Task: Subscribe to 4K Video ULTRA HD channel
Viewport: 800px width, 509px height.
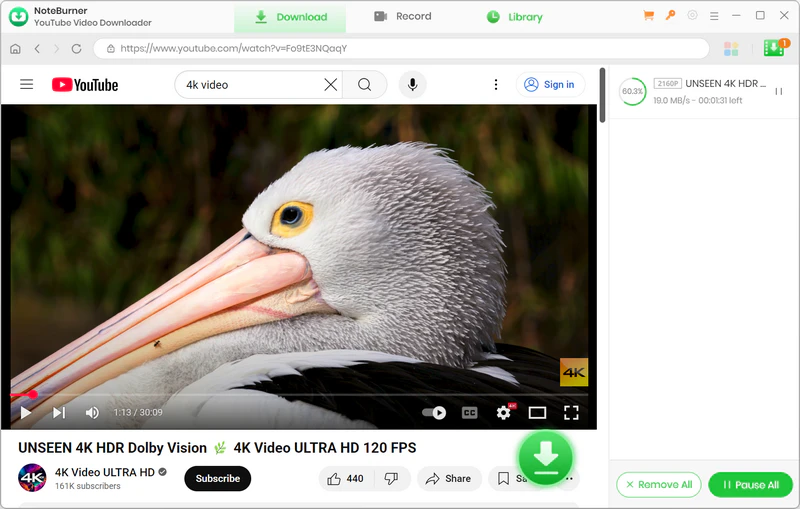Action: point(217,479)
